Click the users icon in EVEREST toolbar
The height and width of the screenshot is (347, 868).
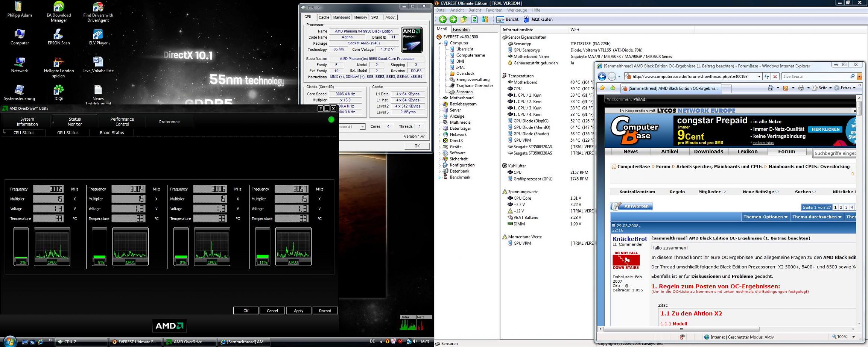point(485,19)
